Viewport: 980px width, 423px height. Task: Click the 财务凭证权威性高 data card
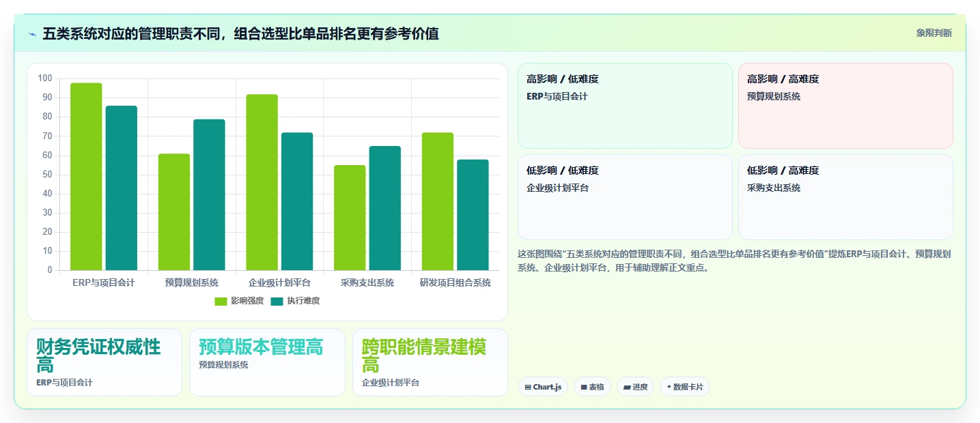(104, 362)
